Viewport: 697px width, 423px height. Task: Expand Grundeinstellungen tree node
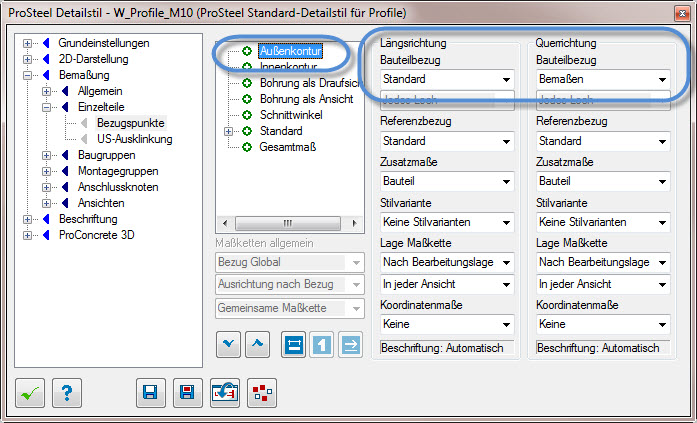(x=28, y=44)
